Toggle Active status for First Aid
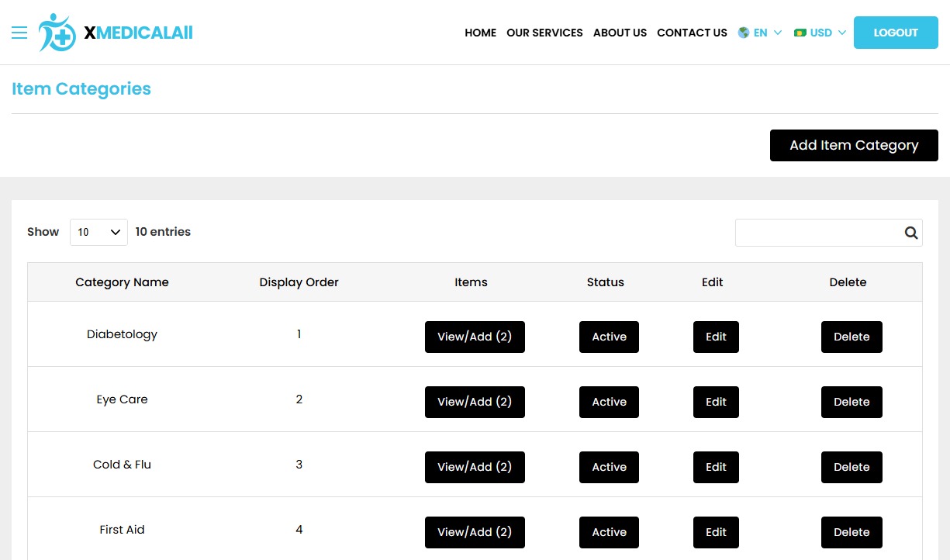Image resolution: width=950 pixels, height=560 pixels. coord(609,532)
